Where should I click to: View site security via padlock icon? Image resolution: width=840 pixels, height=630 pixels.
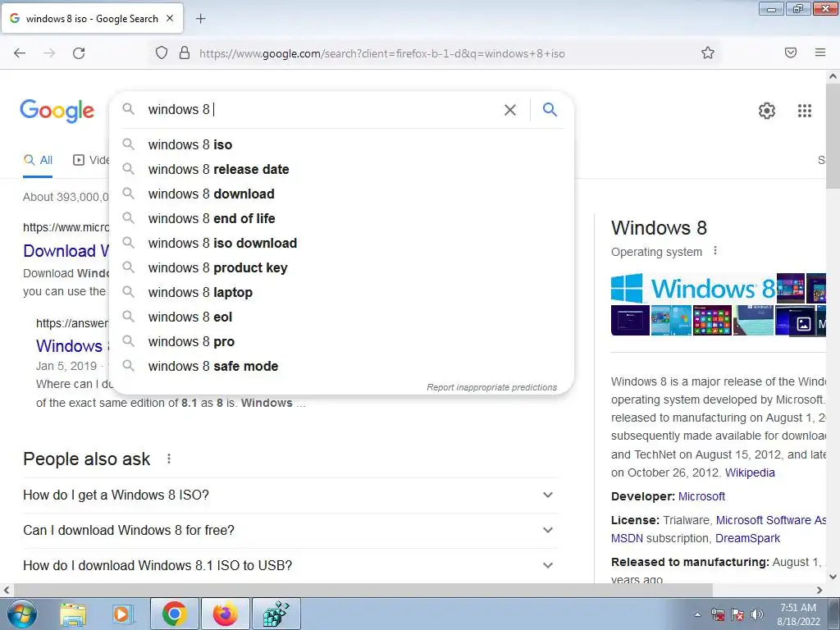[x=185, y=52]
